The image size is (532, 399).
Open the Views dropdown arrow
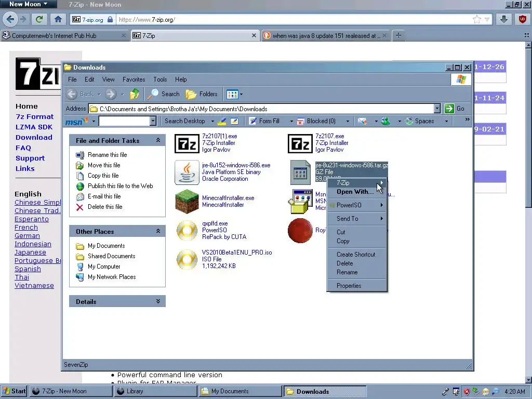pyautogui.click(x=241, y=95)
